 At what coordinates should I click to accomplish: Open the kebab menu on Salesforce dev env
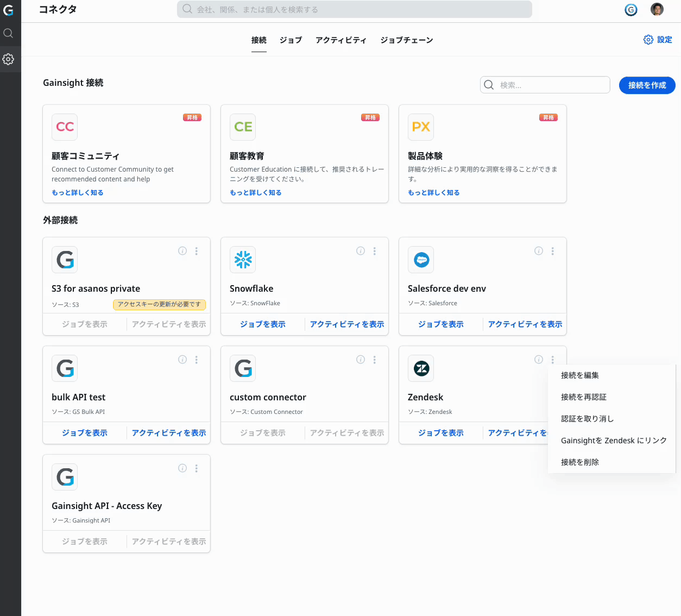(x=553, y=251)
